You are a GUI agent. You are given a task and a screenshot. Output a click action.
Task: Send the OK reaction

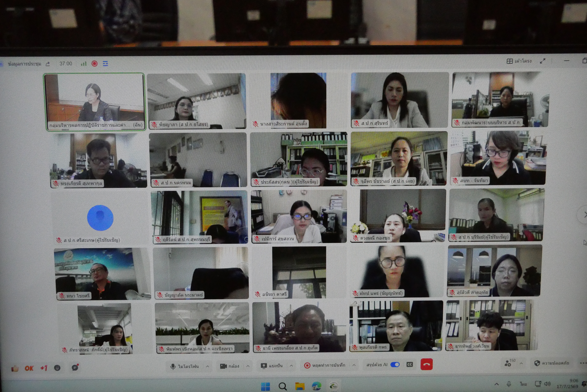tap(29, 368)
